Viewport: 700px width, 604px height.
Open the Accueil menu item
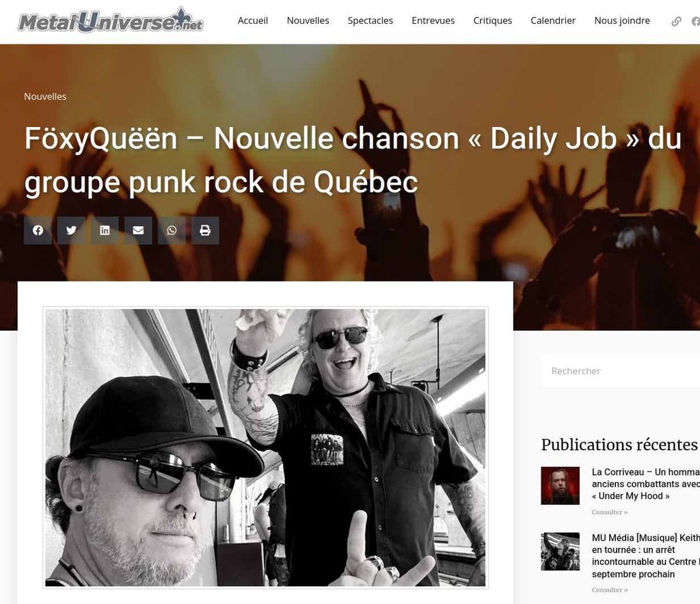[253, 20]
